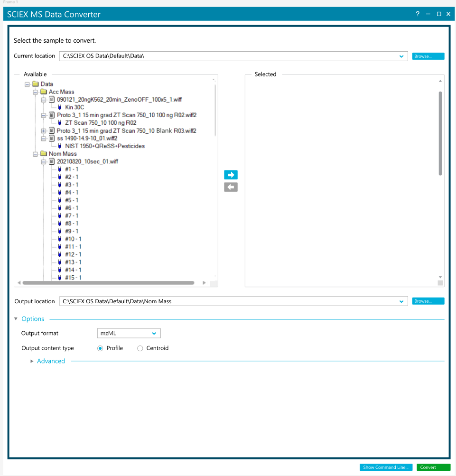Collapse the Options section
Image resolution: width=456 pixels, height=476 pixels.
pyautogui.click(x=17, y=319)
